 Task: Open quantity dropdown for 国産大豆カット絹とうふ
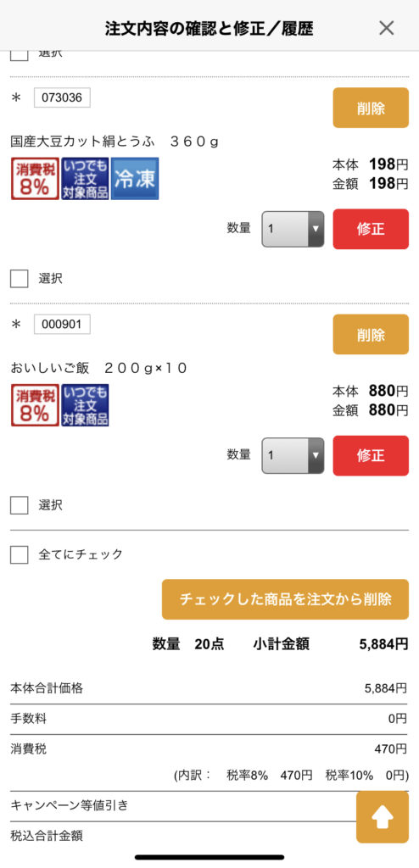[x=293, y=229]
